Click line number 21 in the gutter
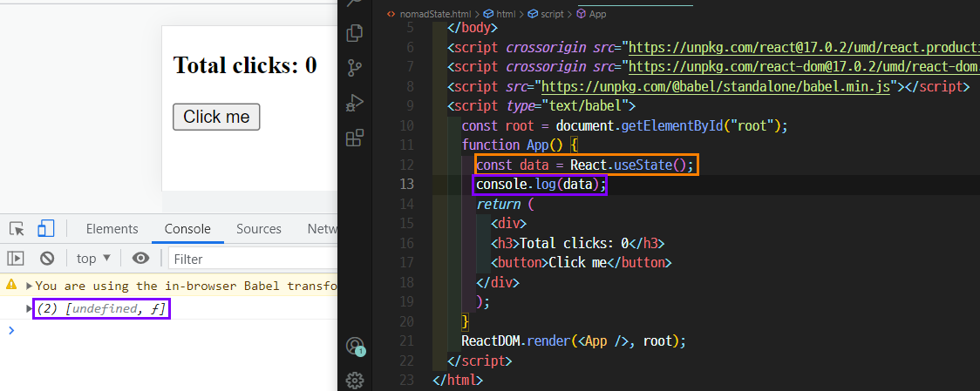The height and width of the screenshot is (391, 980). (x=406, y=341)
